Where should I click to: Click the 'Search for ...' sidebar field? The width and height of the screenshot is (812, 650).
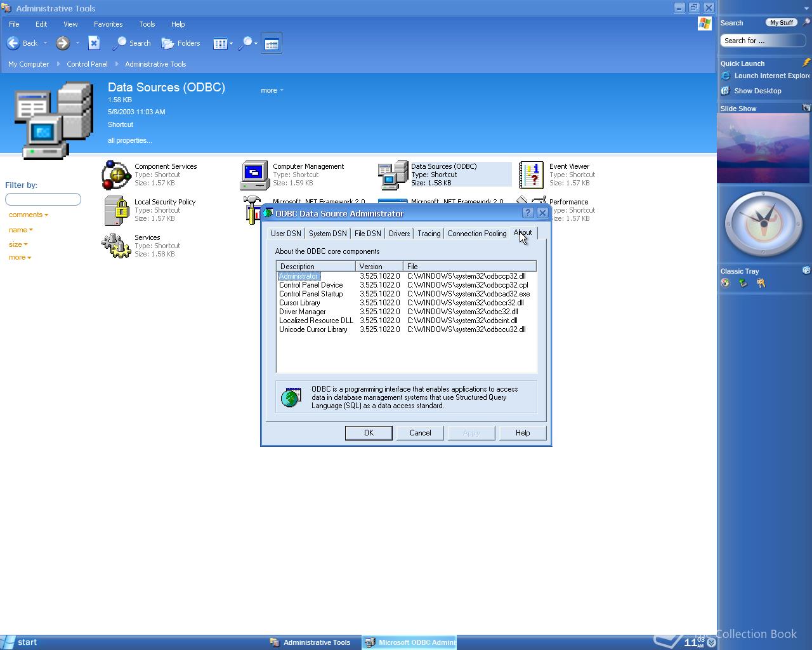pos(763,41)
